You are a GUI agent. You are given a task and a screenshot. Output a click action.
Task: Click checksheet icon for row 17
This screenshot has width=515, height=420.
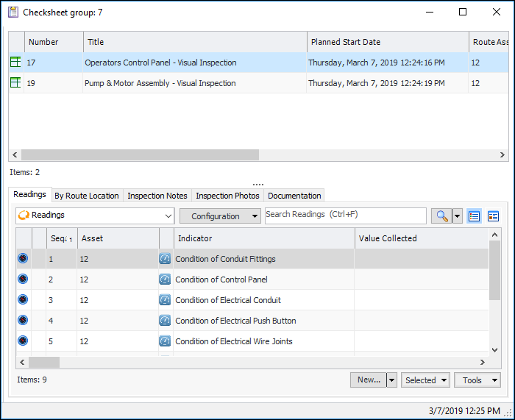(15, 63)
